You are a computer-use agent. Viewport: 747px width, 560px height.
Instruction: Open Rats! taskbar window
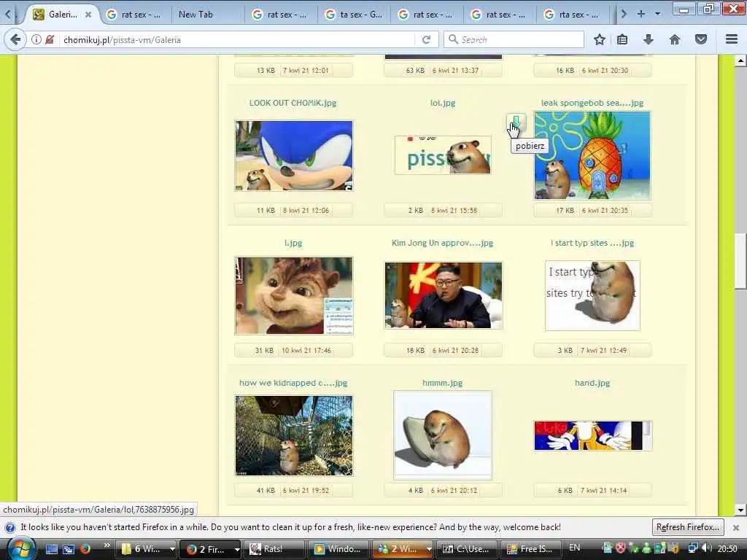coord(274,549)
